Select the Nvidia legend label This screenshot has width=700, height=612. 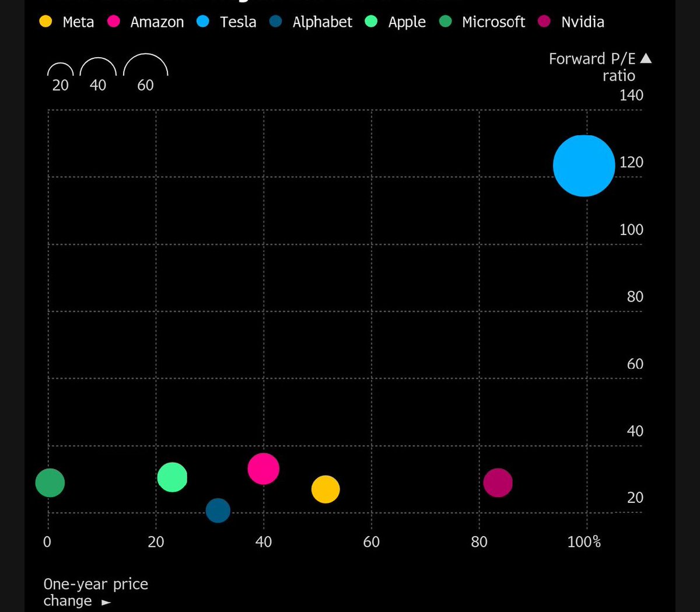(583, 22)
